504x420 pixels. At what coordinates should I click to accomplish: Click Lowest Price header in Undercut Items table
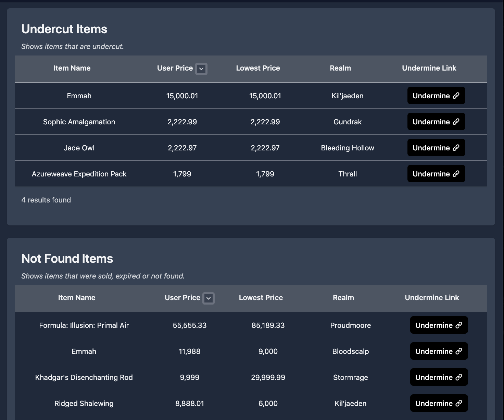click(258, 68)
